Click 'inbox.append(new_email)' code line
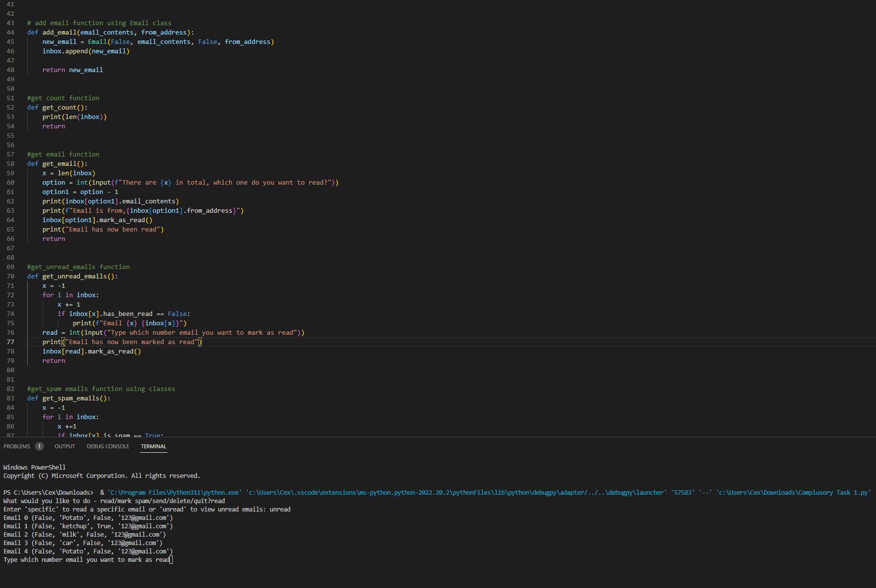The width and height of the screenshot is (876, 588). (x=86, y=51)
